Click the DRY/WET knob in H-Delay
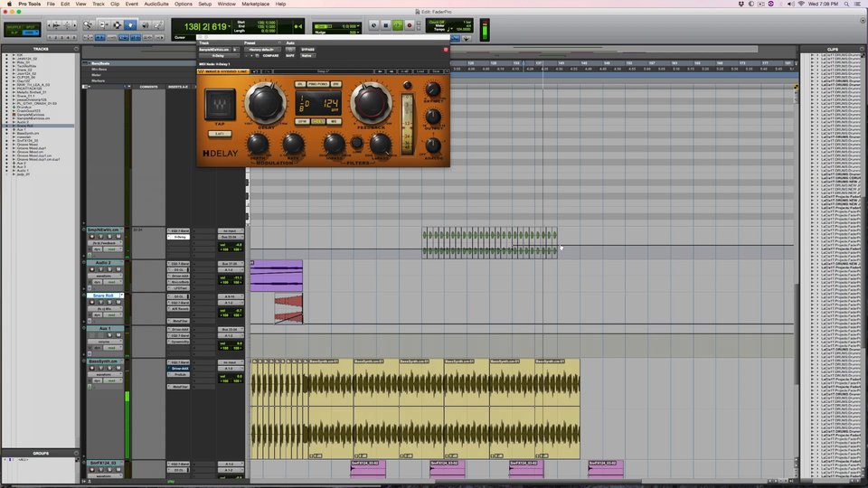 point(433,89)
